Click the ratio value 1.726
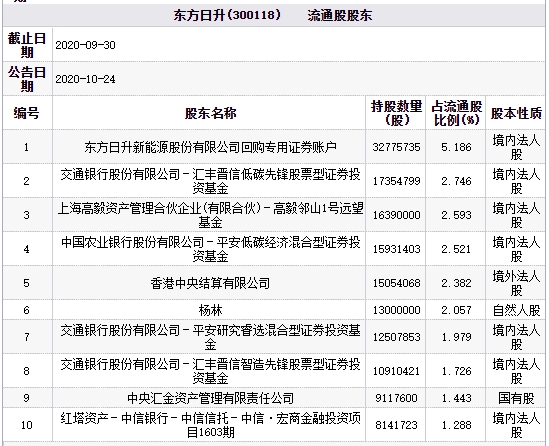549x446 pixels. 456,371
